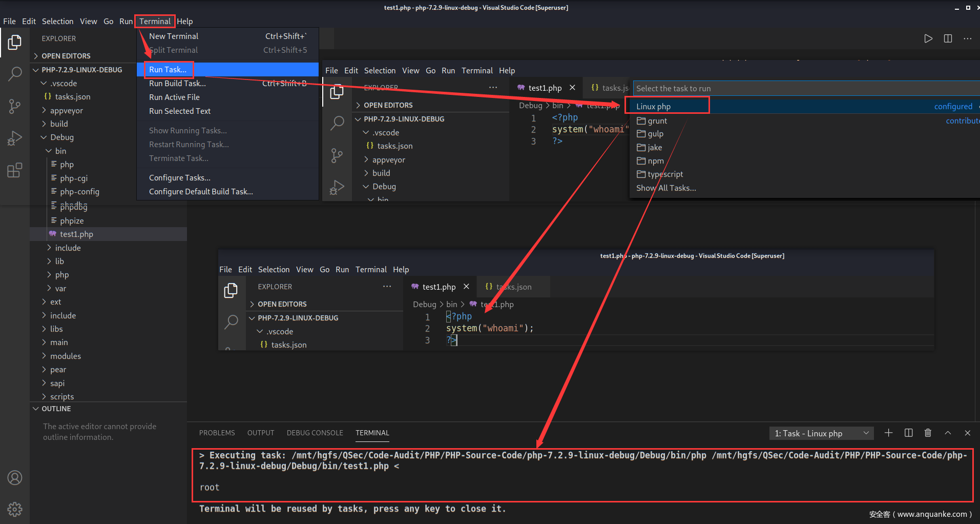
Task: Run the file with play icon
Action: (928, 39)
